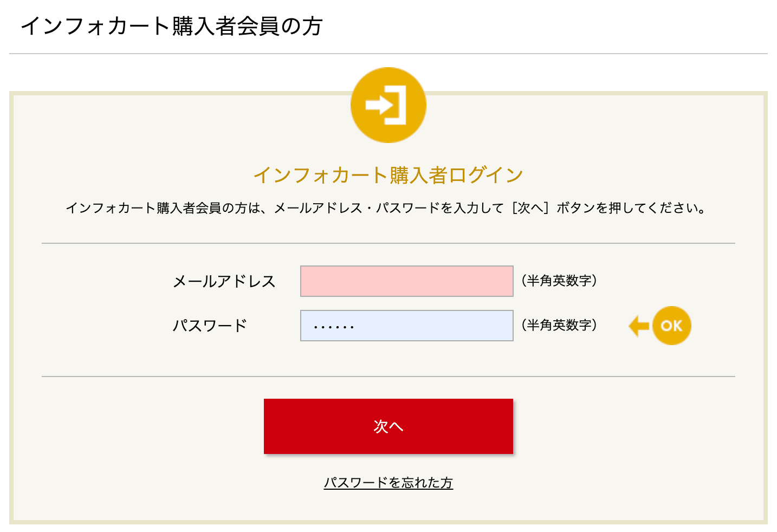Focus the blue パスワード input field
Viewport: 777px width, 532px height.
[406, 326]
